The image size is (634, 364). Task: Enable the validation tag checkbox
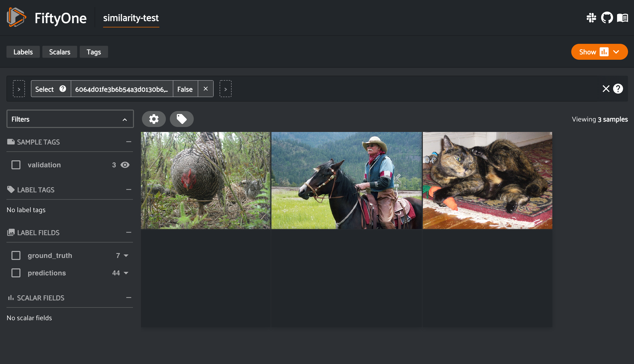[x=16, y=165]
